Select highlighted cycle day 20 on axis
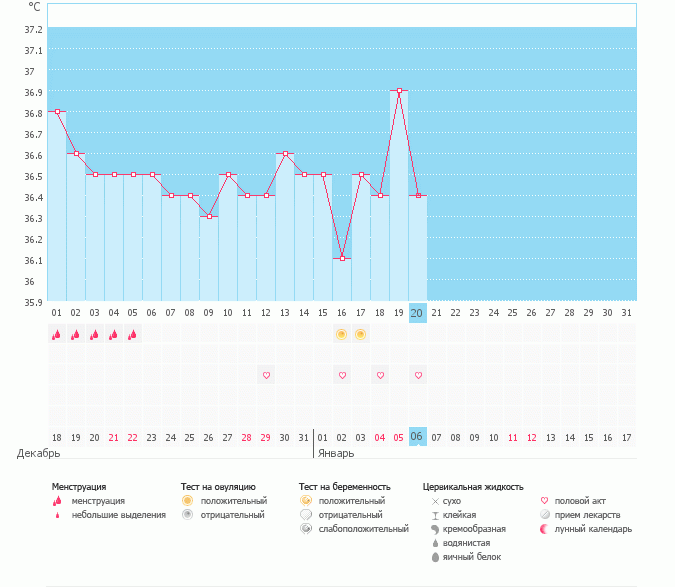The image size is (675, 587). pos(418,313)
